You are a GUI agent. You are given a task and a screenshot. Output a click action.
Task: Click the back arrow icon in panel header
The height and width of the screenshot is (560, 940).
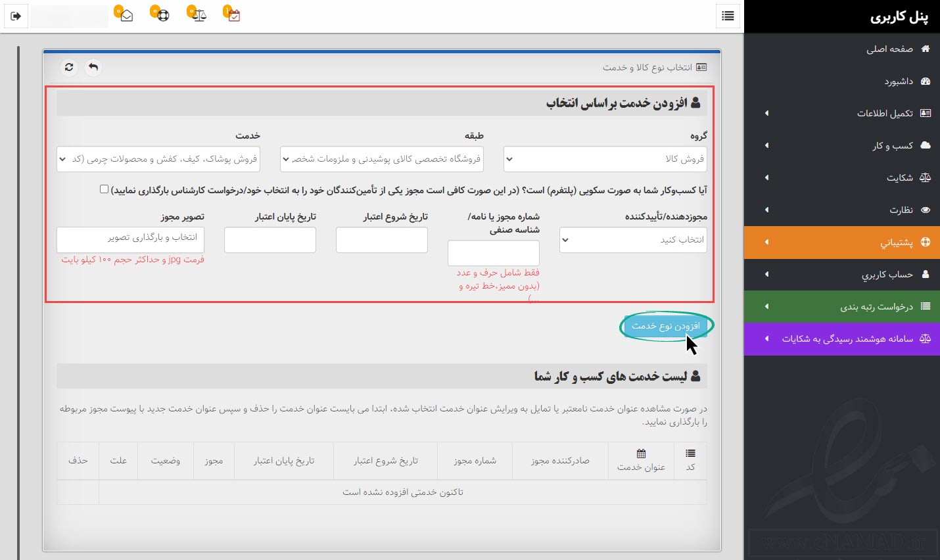pos(93,67)
